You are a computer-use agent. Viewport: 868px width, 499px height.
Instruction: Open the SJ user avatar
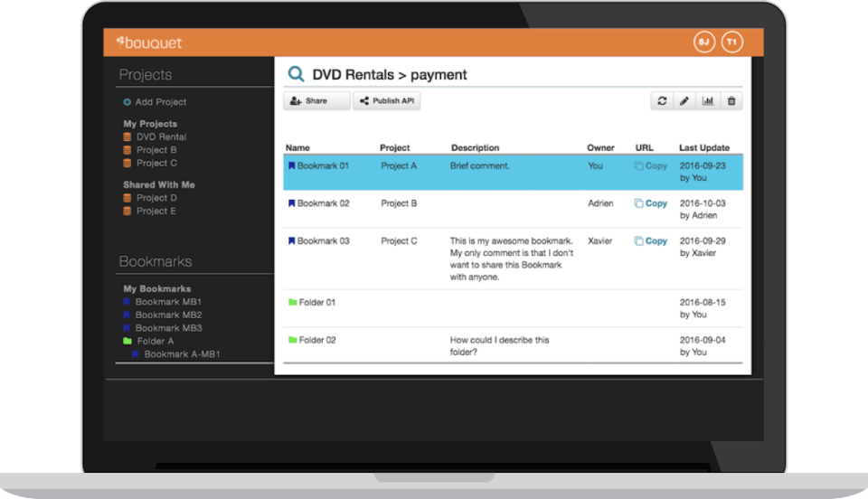click(704, 42)
